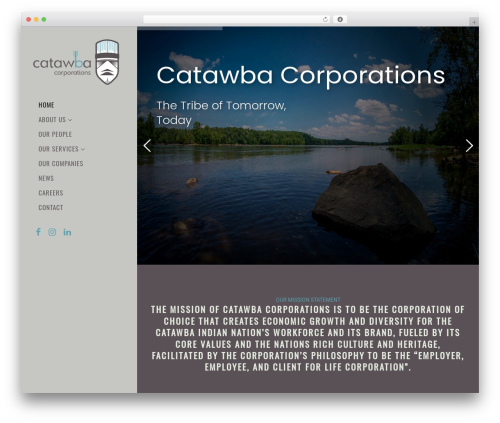Reload the page using the refresh icon
The width and height of the screenshot is (500, 423).
[x=325, y=19]
